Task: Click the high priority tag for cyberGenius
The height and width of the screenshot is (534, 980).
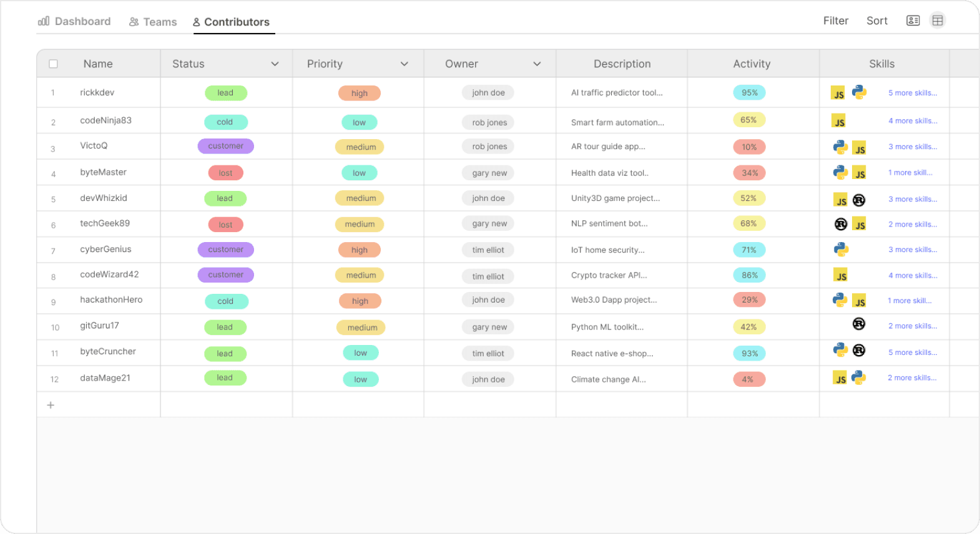Action: pyautogui.click(x=360, y=250)
